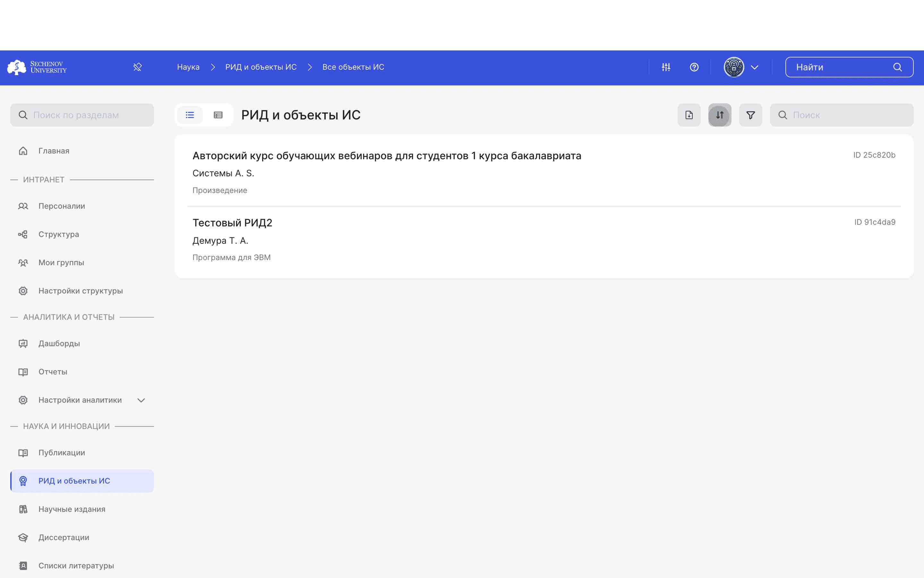Open Дашборды in the sidebar
Screen dimensions: 924x578
[x=82, y=344]
